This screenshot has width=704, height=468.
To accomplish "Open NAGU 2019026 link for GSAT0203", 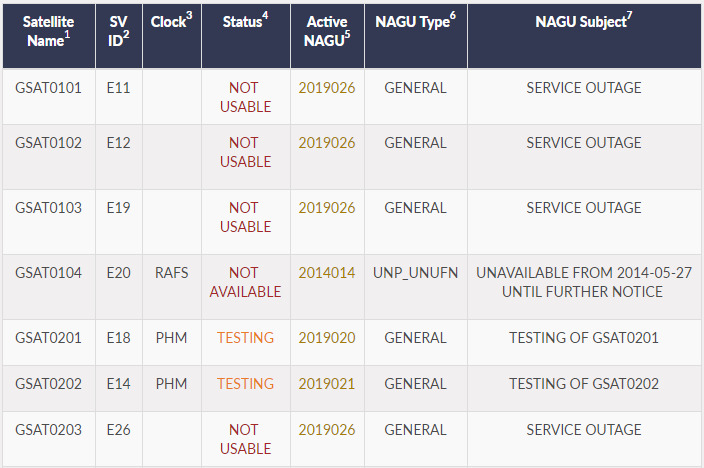I will coord(326,430).
